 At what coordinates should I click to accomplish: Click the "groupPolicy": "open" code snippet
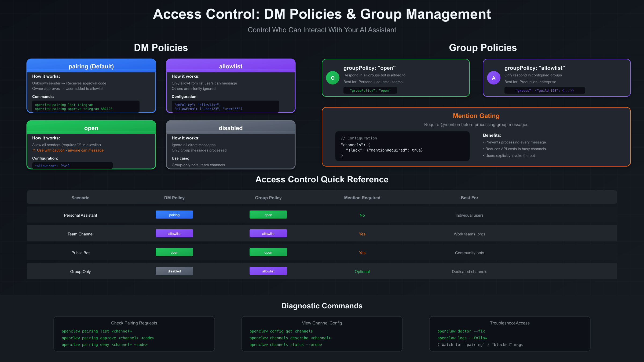click(x=370, y=90)
